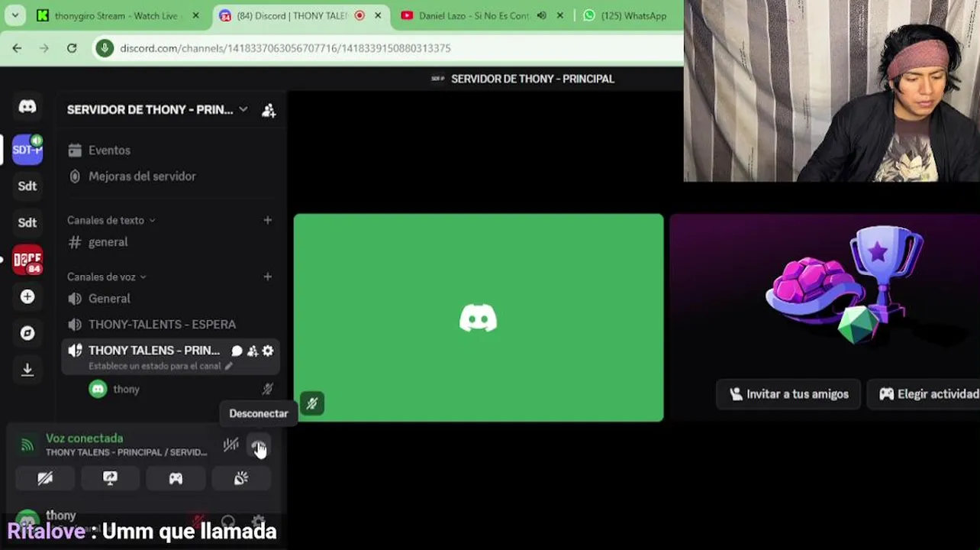
Task: Close the Discord tab
Action: (377, 15)
